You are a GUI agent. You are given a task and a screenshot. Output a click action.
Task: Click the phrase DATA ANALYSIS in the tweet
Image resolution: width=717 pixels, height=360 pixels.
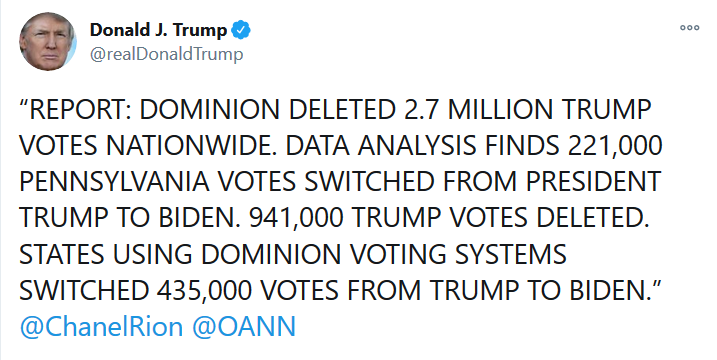(x=379, y=146)
